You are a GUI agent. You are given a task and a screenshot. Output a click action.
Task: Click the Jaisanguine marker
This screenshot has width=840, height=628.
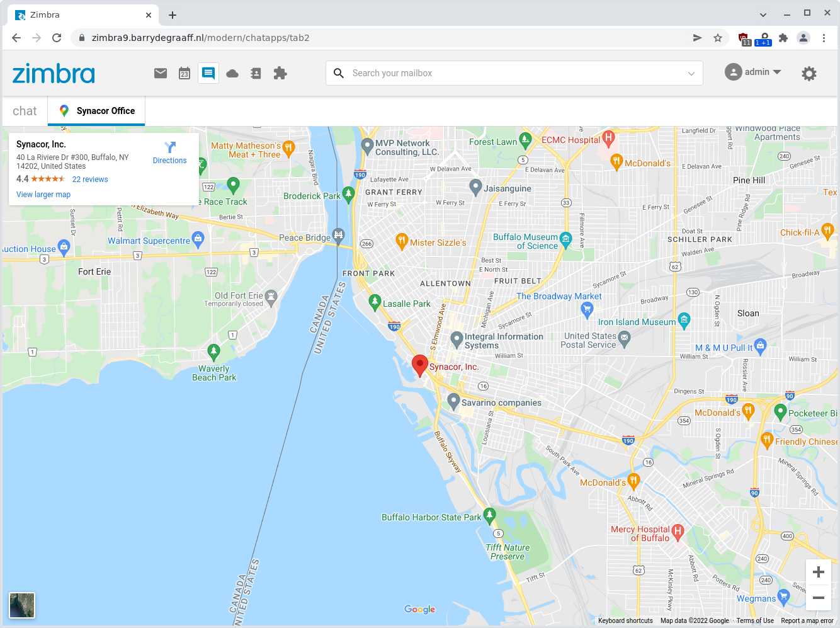coord(475,186)
